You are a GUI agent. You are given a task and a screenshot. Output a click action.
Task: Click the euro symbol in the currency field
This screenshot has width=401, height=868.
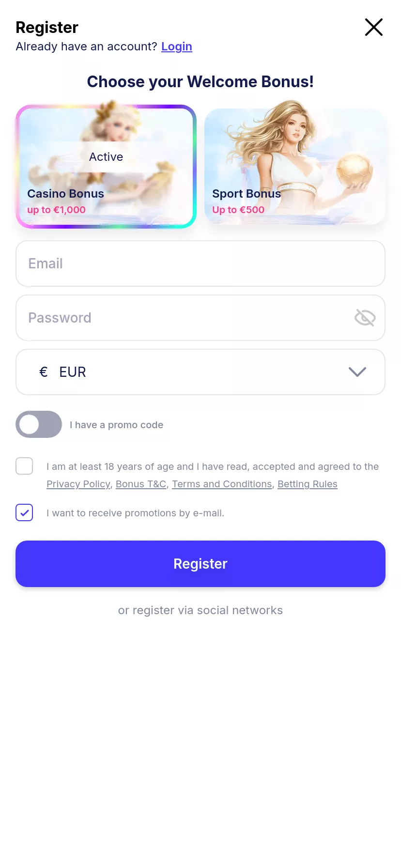click(x=44, y=372)
